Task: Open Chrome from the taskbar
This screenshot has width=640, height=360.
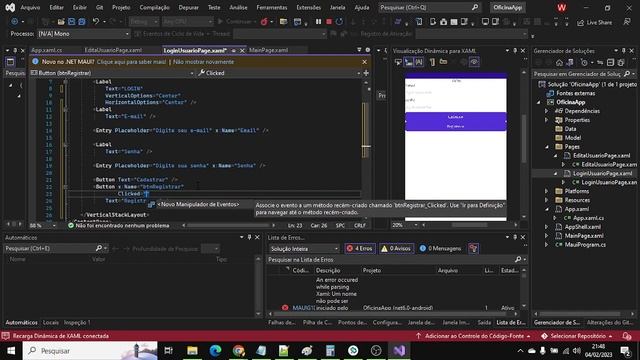Action: [239, 351]
